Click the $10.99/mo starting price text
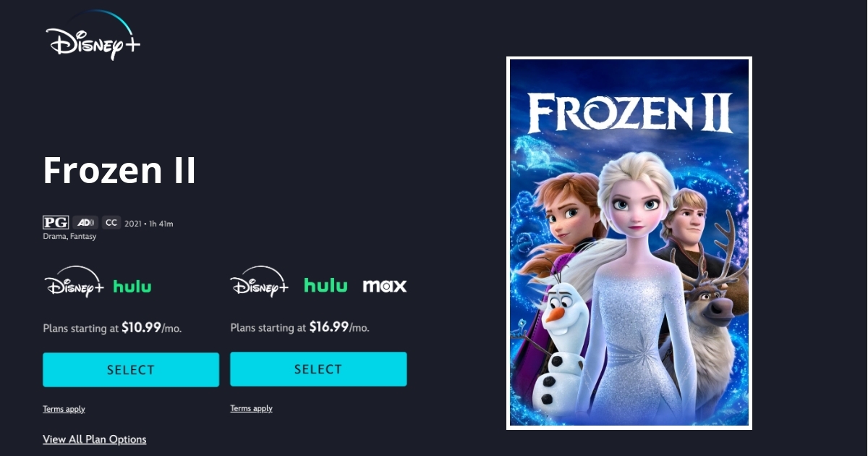This screenshot has height=456, width=868. tap(151, 328)
